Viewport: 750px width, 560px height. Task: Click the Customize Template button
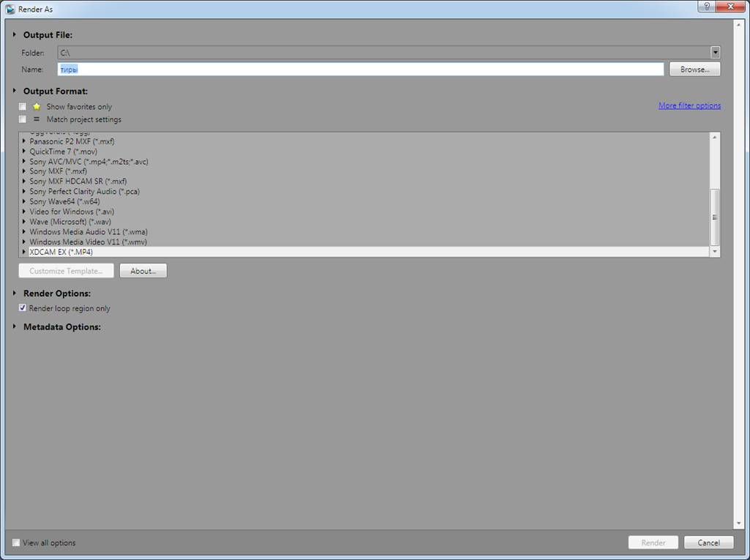click(66, 271)
